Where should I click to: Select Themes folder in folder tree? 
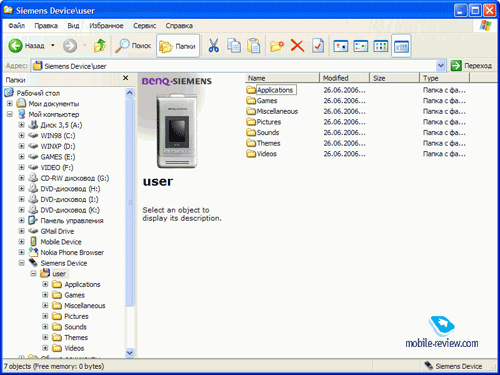tap(76, 337)
